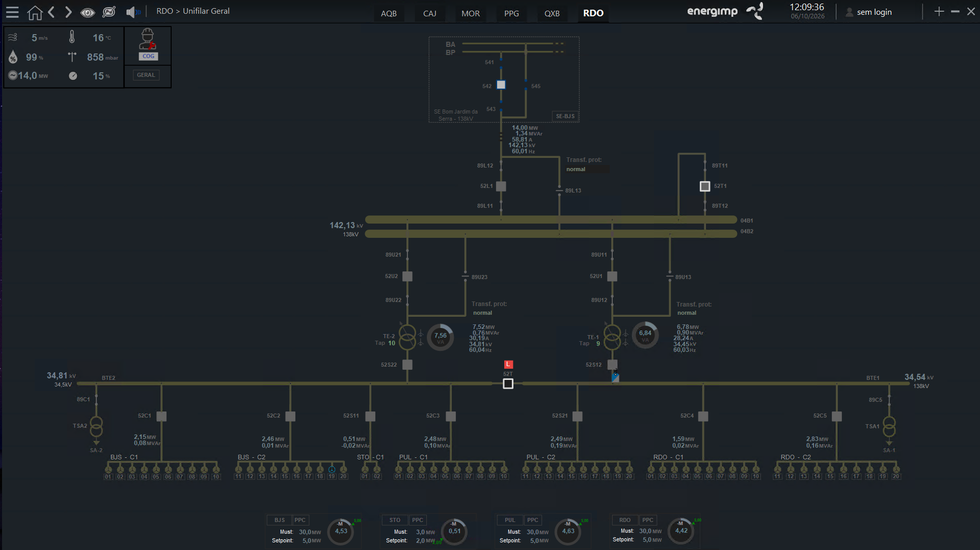
Task: Toggle the eye visibility icon
Action: (88, 12)
